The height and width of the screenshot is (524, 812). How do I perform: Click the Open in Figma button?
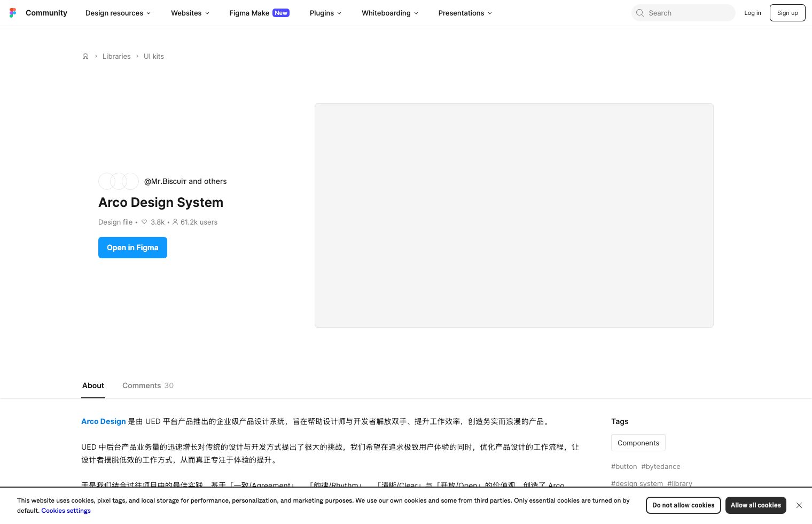click(132, 248)
